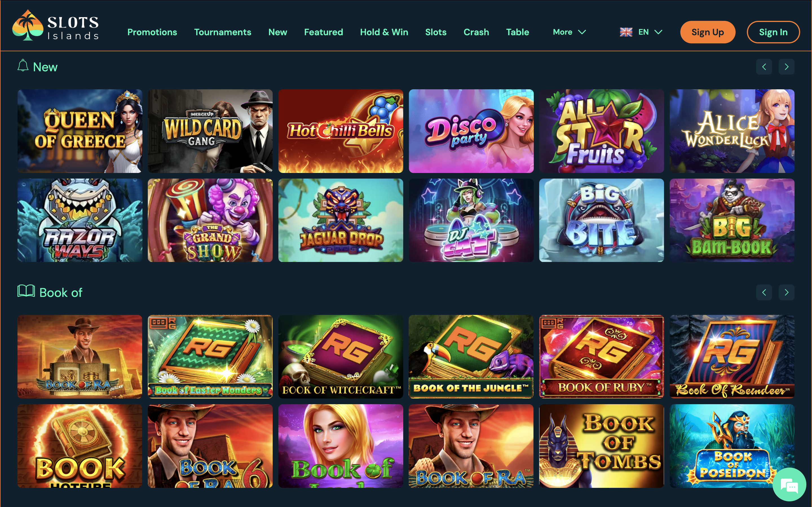812x507 pixels.
Task: Open the Queen of Greece game thumbnail
Action: click(x=80, y=131)
